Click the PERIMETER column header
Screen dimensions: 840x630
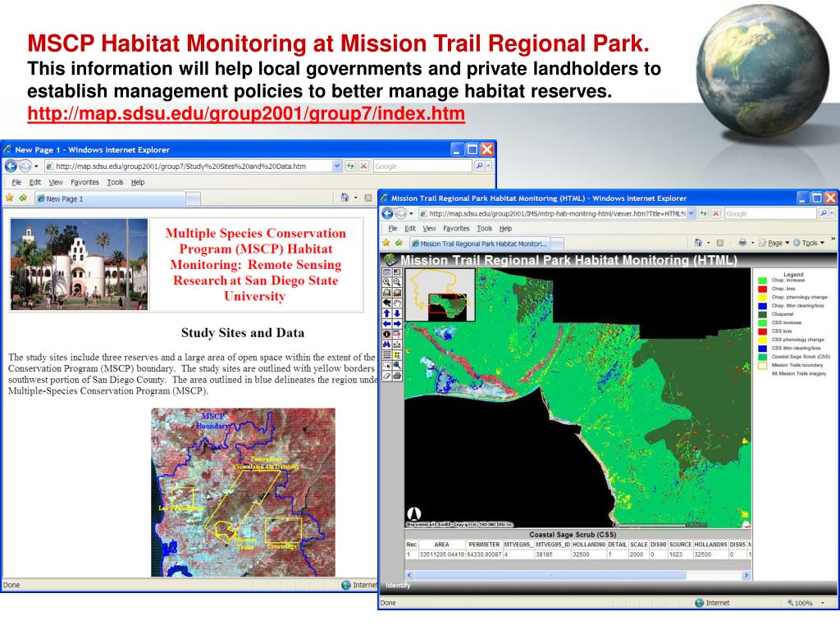(x=484, y=545)
